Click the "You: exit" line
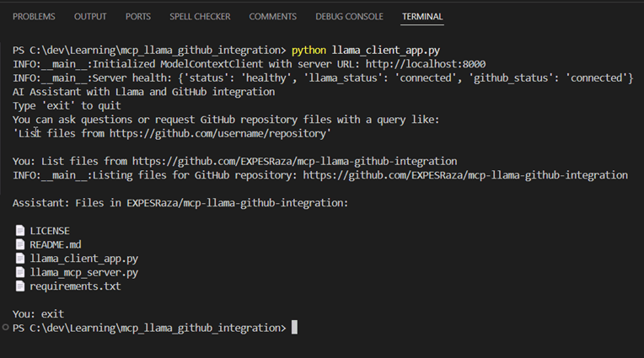 38,314
